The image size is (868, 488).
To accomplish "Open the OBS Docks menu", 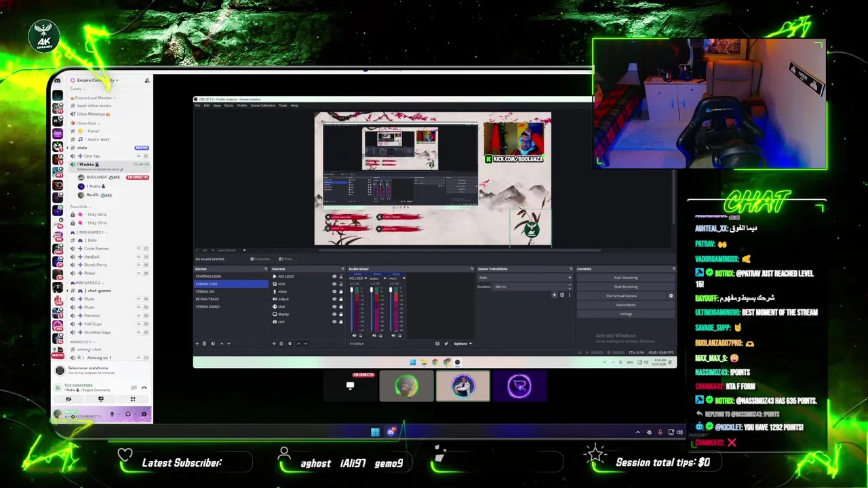I will [229, 106].
